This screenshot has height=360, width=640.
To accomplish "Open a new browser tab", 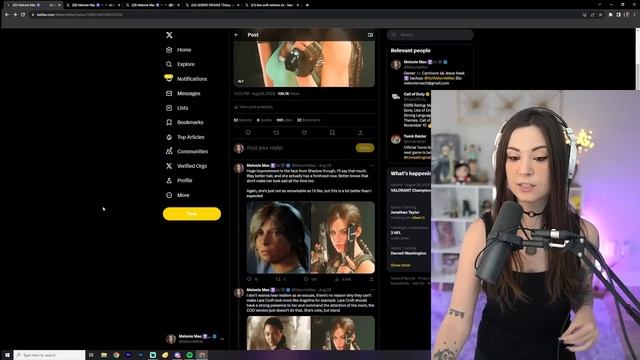I will [307, 5].
